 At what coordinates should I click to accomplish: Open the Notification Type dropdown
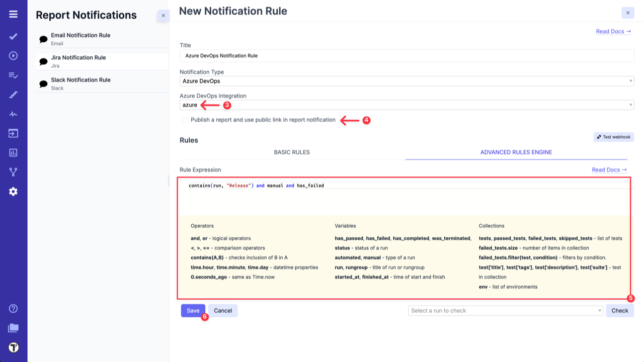[406, 81]
